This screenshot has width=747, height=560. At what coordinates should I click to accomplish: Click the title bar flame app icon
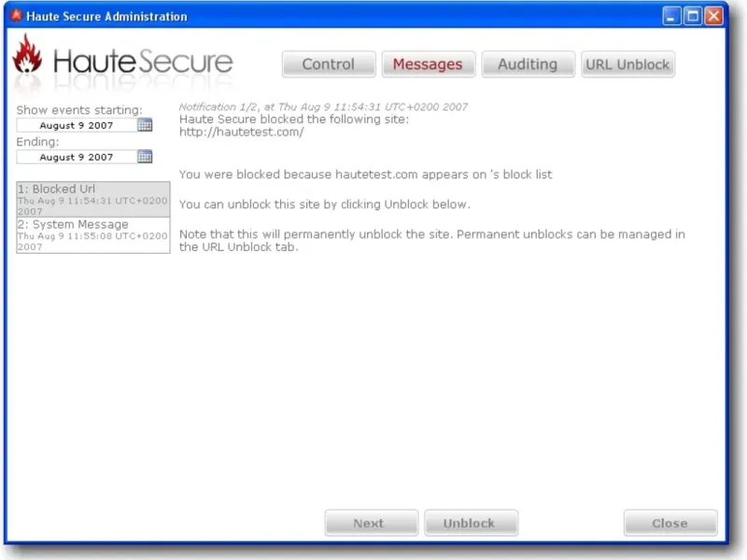click(16, 16)
